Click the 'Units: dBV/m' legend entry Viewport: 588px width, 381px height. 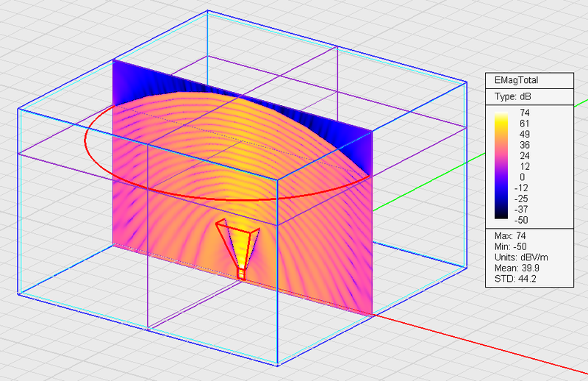coord(521,257)
